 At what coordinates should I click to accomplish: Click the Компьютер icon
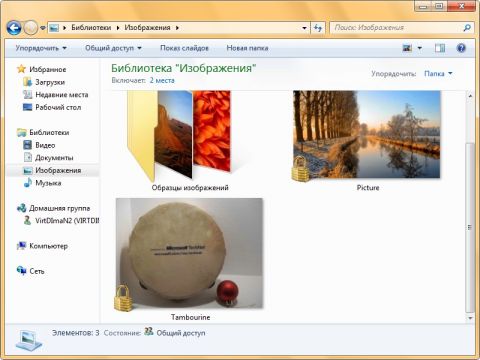tap(21, 246)
